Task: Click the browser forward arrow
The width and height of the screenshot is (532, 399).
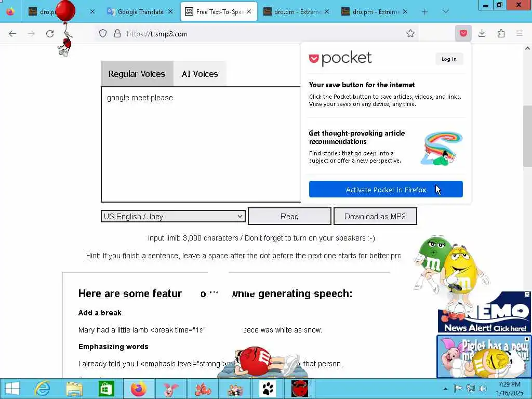Action: pos(31,34)
